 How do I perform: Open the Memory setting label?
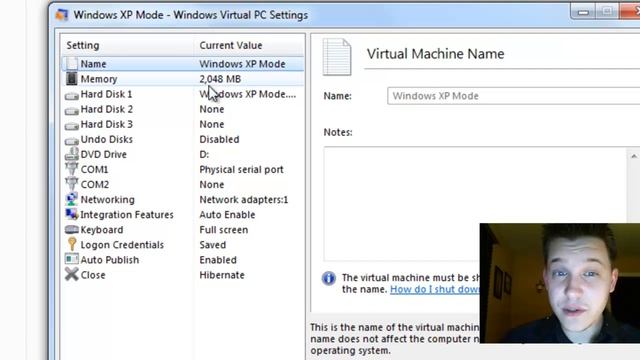pos(99,79)
